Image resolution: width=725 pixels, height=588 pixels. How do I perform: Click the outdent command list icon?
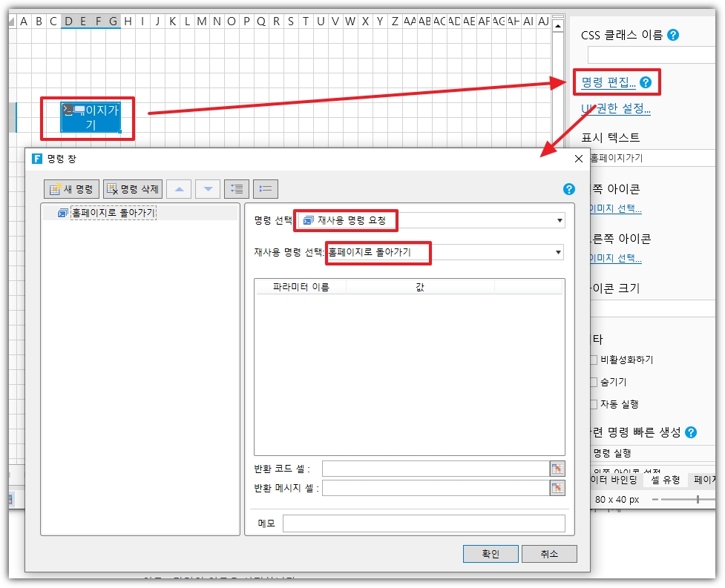(x=266, y=189)
